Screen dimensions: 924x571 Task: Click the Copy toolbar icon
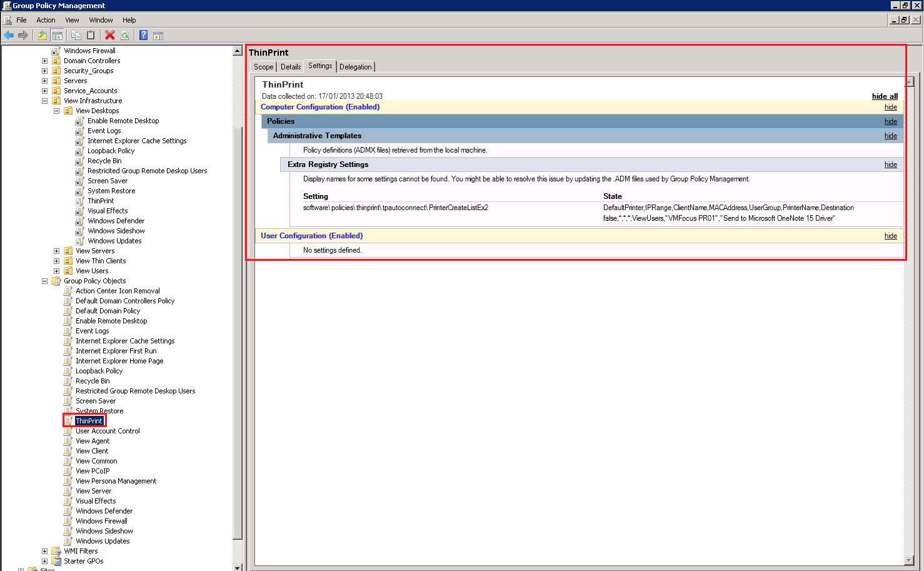pos(76,36)
